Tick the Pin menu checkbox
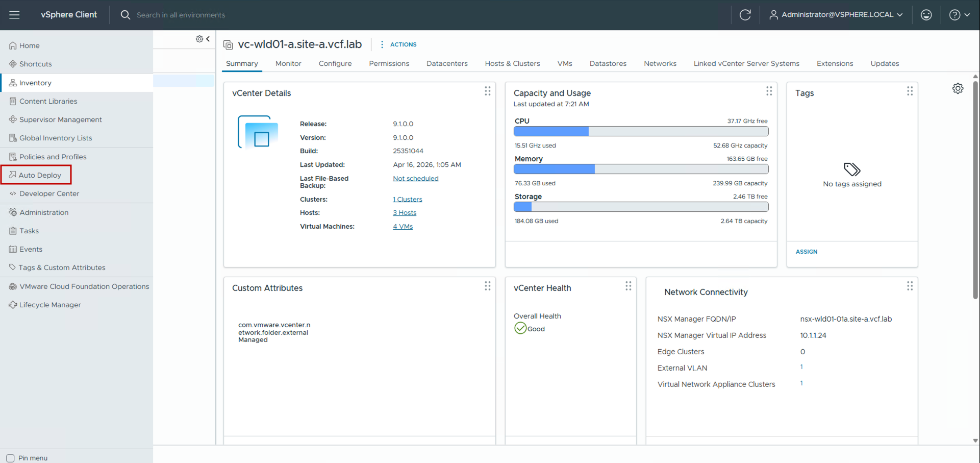This screenshot has width=980, height=463. click(x=10, y=458)
